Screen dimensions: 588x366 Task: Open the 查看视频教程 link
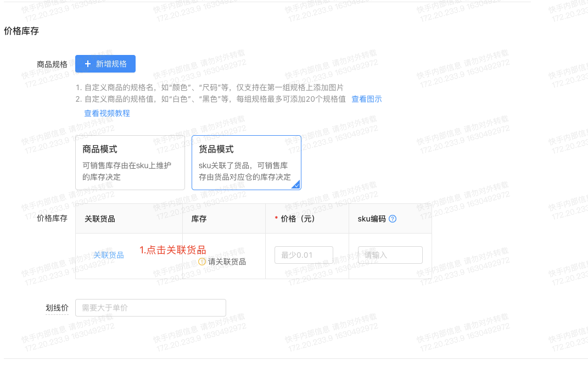[x=107, y=113]
